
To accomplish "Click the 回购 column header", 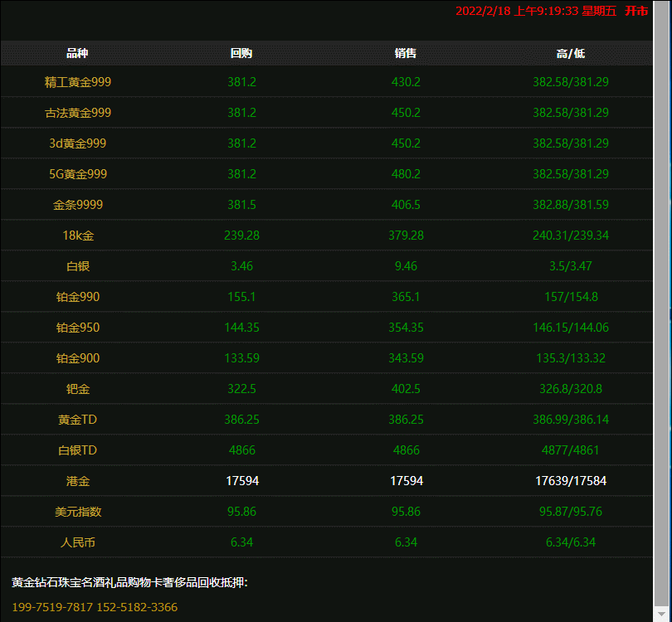I will pyautogui.click(x=241, y=53).
